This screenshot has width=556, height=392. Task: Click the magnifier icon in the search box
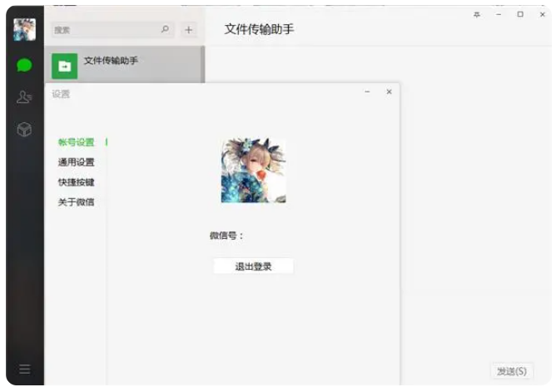click(x=165, y=29)
